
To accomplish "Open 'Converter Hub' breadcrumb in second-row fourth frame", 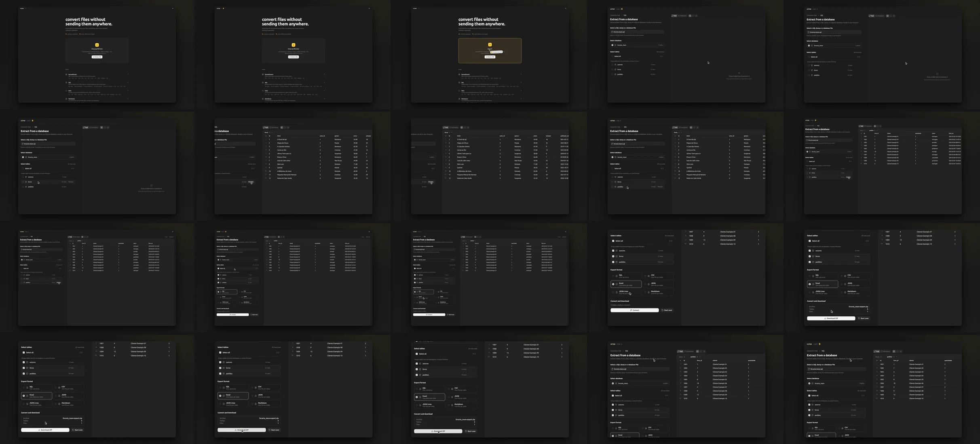I will pos(615,127).
